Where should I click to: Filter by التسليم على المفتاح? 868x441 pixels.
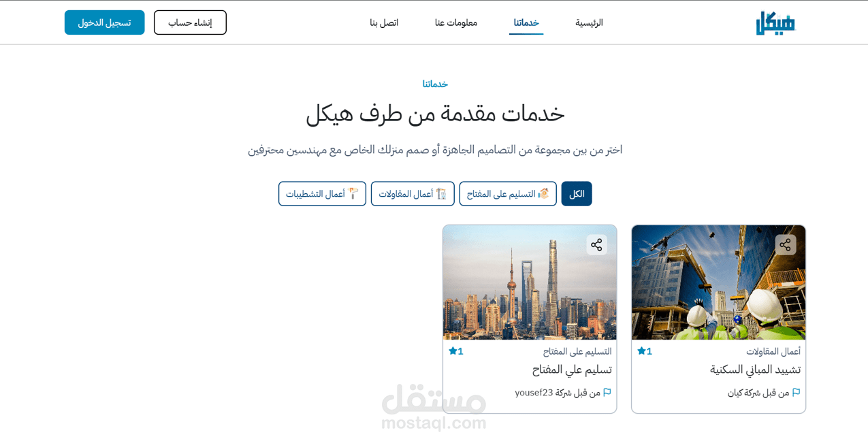click(508, 194)
